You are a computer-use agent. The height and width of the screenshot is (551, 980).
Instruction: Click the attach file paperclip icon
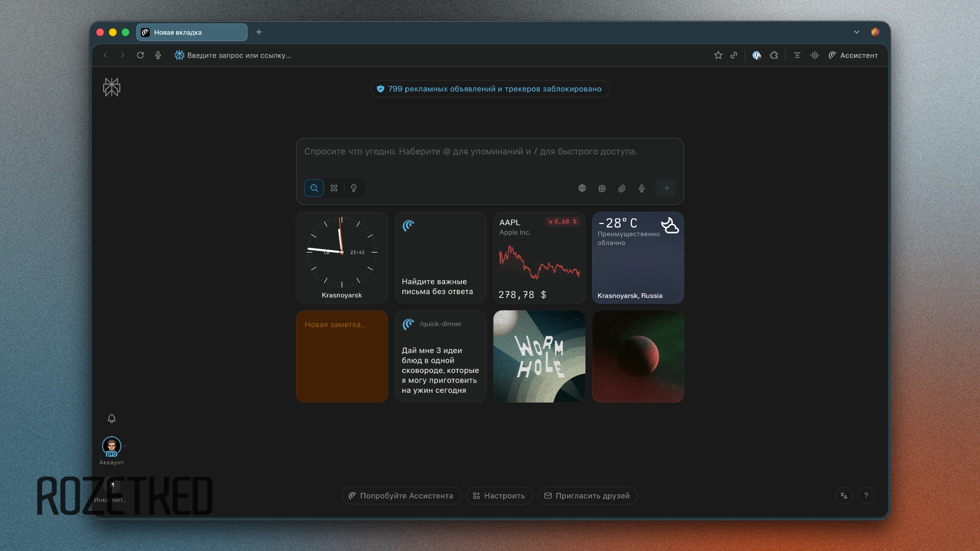[x=622, y=188]
